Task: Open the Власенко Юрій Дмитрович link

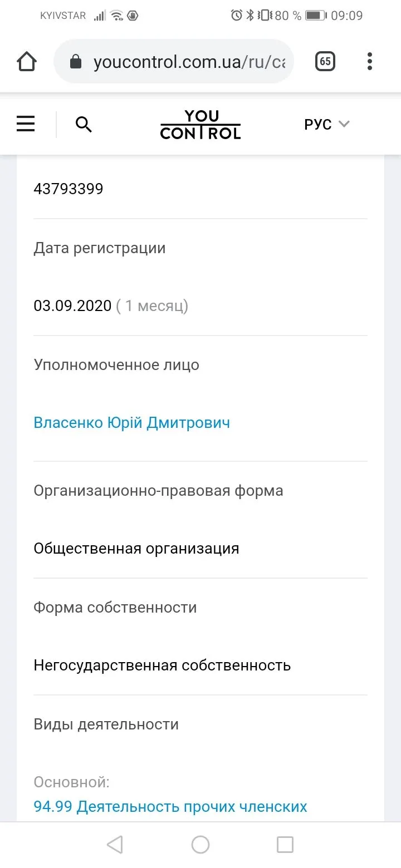Action: tap(131, 423)
